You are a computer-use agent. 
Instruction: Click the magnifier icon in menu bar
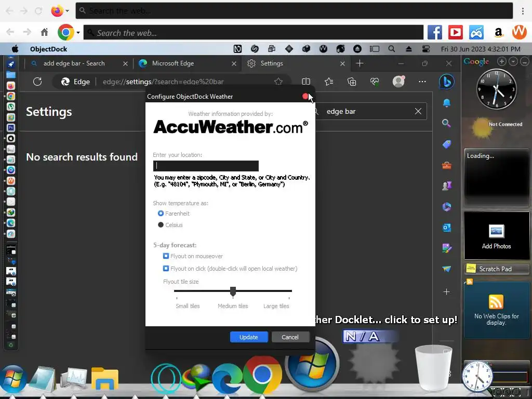(392, 49)
